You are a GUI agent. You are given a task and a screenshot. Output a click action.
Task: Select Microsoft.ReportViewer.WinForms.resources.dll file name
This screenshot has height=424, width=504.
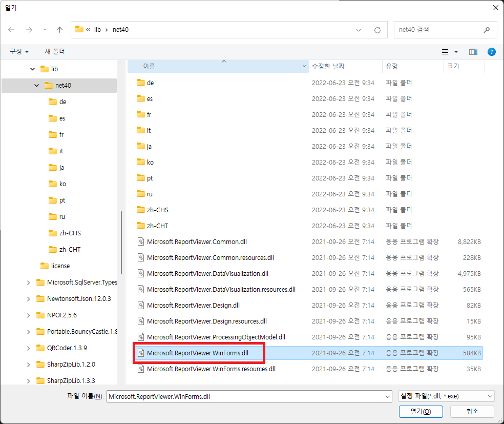[211, 369]
